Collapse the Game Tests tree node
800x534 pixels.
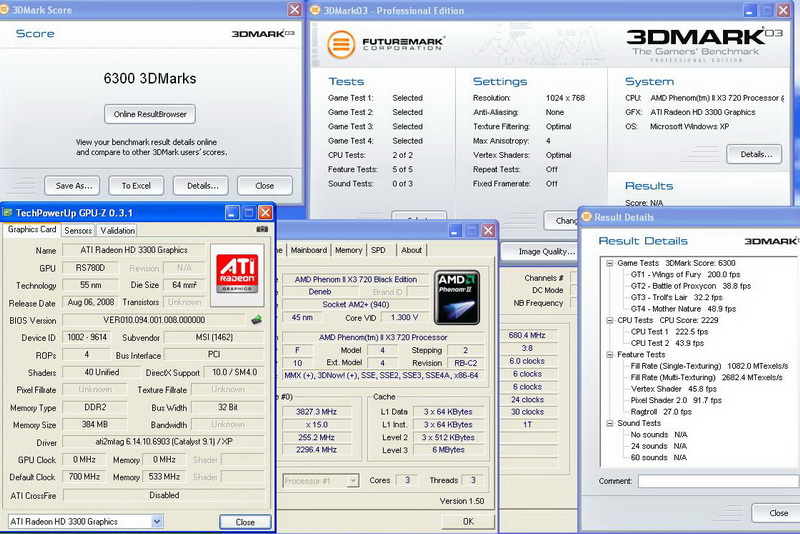point(609,263)
